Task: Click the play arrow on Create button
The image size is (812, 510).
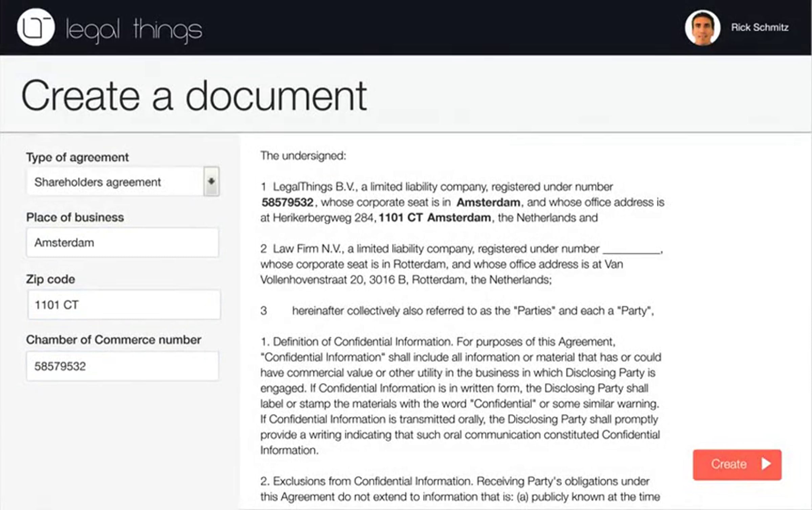Action: tap(766, 464)
